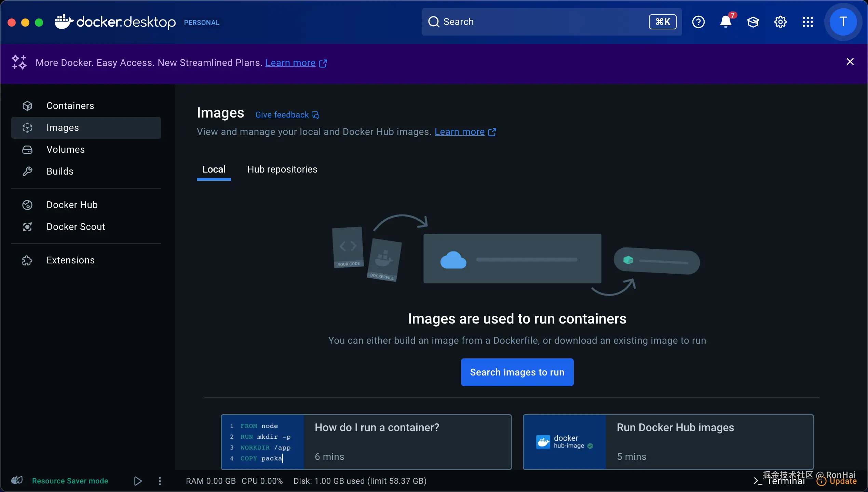
Task: Click the external link icon beside images Learn more
Action: coord(492,132)
